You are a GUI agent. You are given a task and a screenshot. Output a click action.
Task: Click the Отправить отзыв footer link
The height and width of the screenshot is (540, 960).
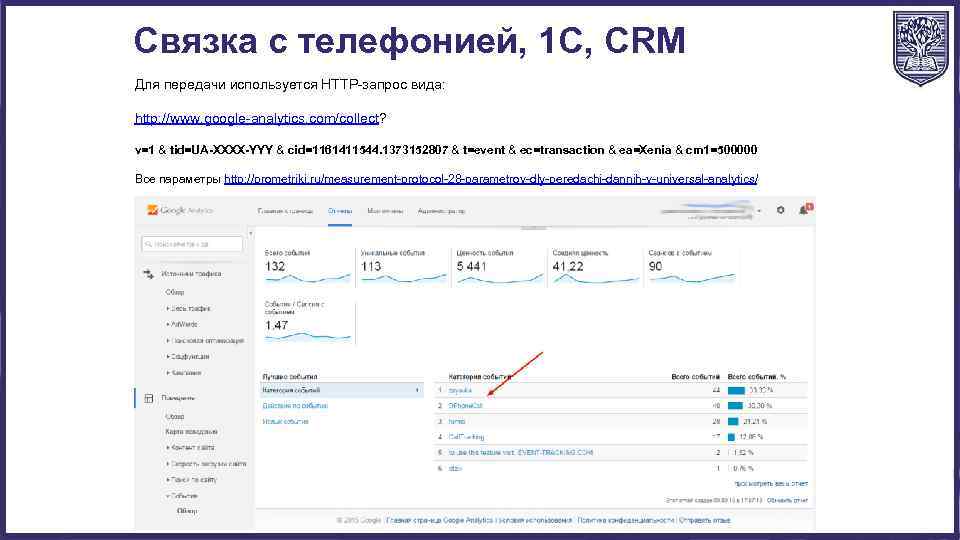(705, 520)
